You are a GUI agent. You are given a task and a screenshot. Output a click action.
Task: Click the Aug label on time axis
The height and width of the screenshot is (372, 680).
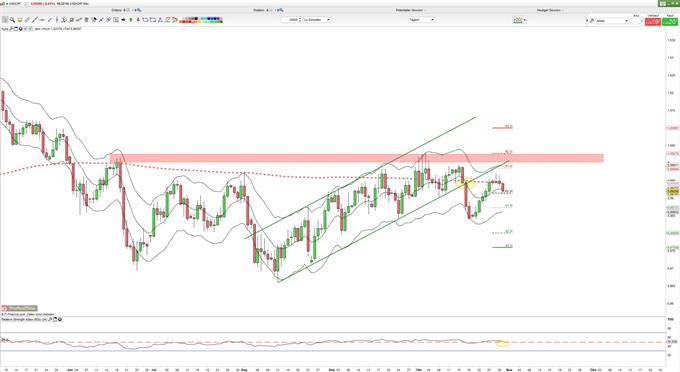(x=244, y=370)
